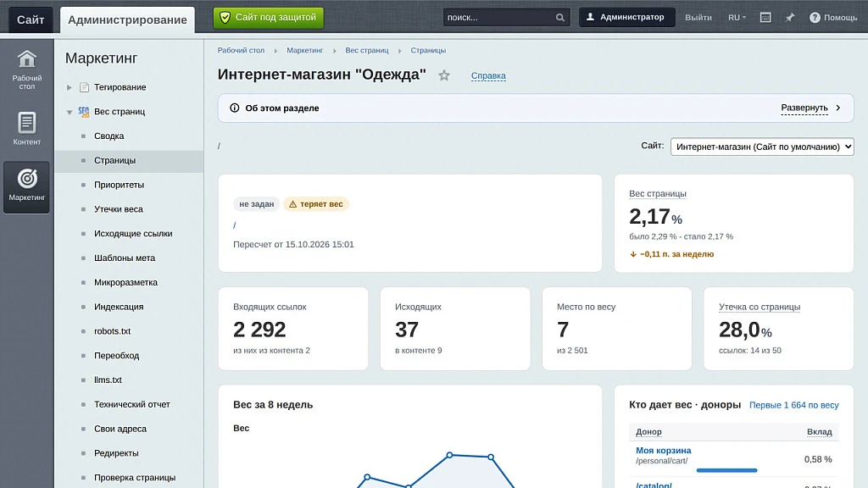
Task: Click the Моя корзина contribution bar
Action: [x=726, y=470]
